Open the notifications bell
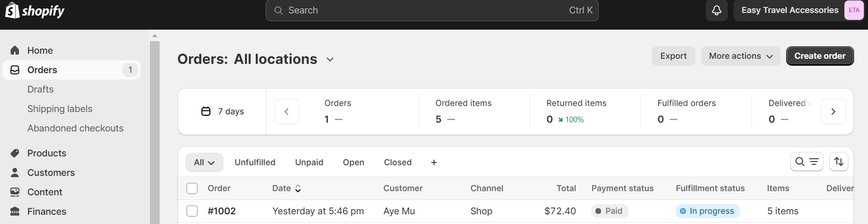 click(x=716, y=10)
